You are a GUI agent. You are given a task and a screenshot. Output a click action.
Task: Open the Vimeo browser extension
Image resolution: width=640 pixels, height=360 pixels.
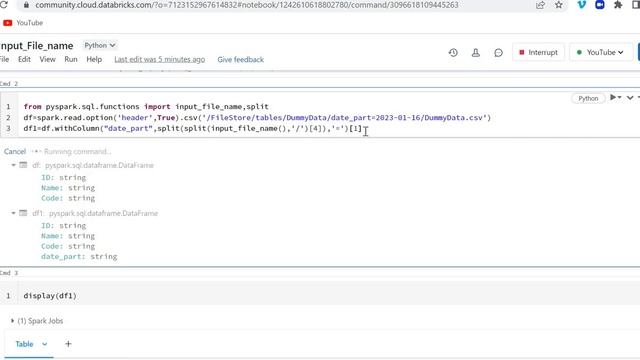(x=582, y=5)
